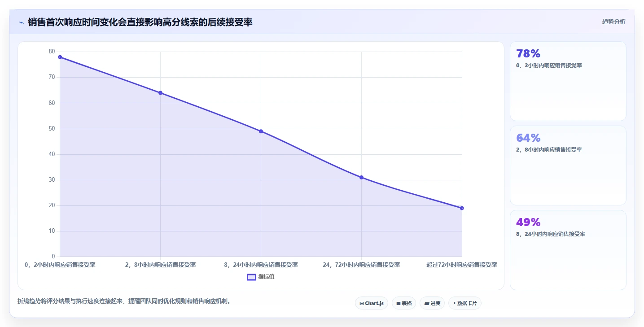Screen dimensions: 644x327
Task: Select the 表格 tag button
Action: (x=404, y=303)
